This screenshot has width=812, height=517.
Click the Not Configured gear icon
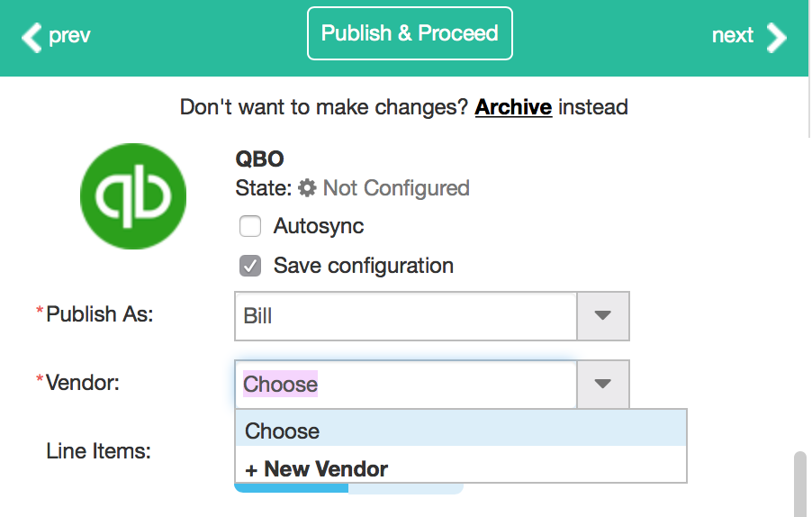tap(307, 188)
